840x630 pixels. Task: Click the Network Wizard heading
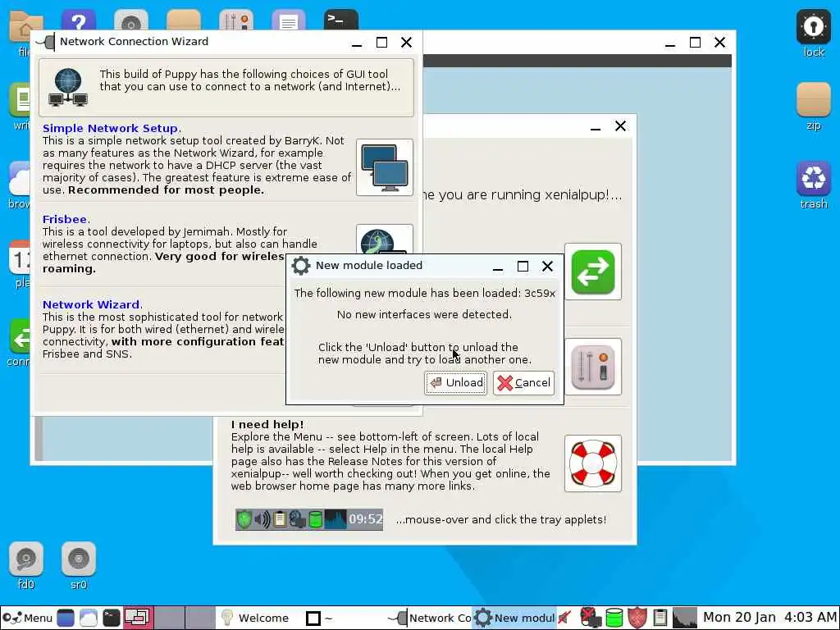click(x=91, y=304)
